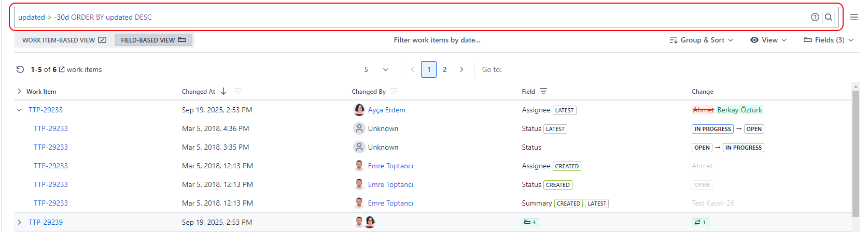This screenshot has width=868, height=232.
Task: Expand all rows via Work Item header chevron
Action: [x=19, y=92]
